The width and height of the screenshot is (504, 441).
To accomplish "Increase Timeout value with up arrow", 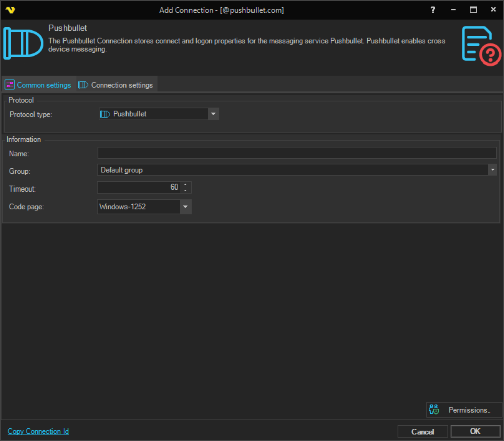I will tap(186, 185).
